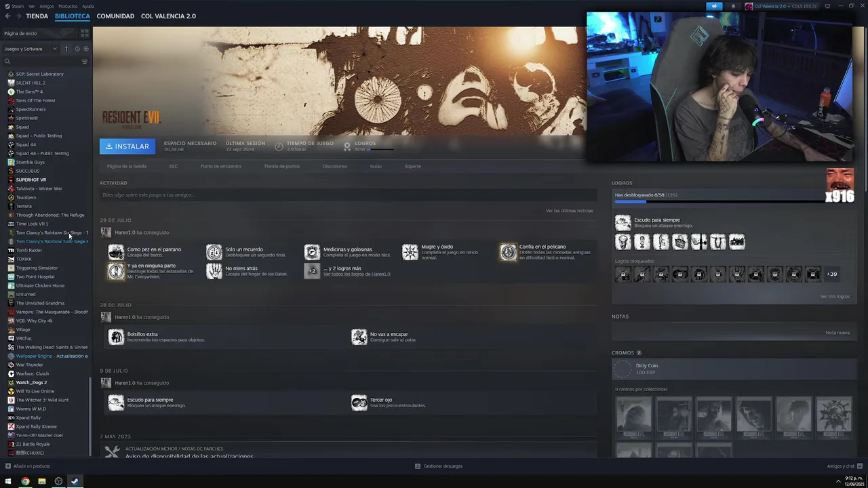The width and height of the screenshot is (868, 488).
Task: Open the DLC link
Action: click(x=174, y=166)
